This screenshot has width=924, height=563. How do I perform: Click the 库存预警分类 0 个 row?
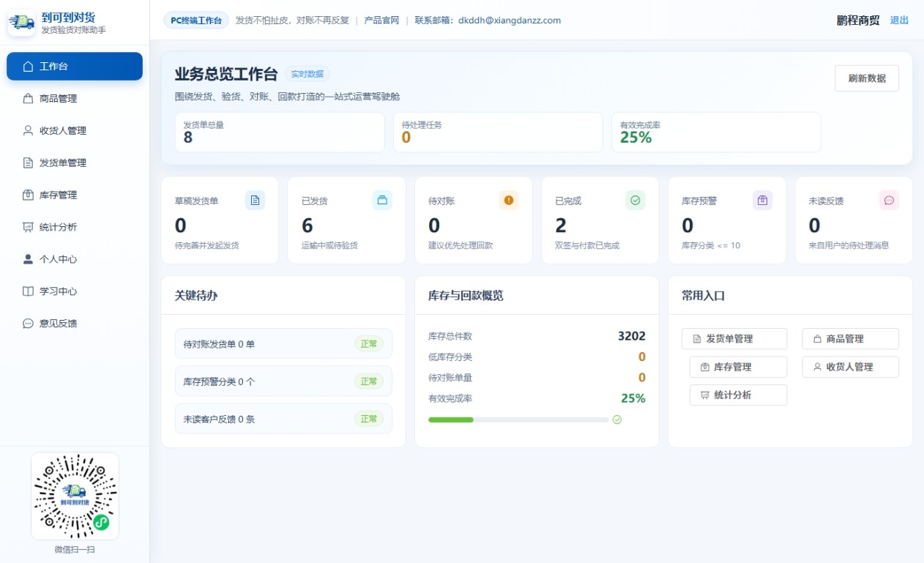pos(283,381)
